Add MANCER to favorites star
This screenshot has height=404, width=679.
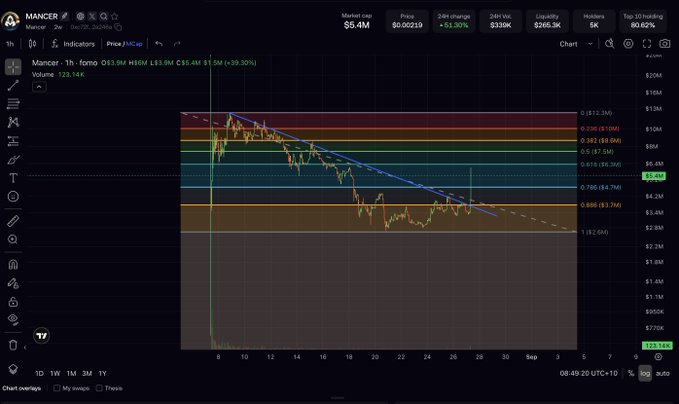tap(114, 16)
